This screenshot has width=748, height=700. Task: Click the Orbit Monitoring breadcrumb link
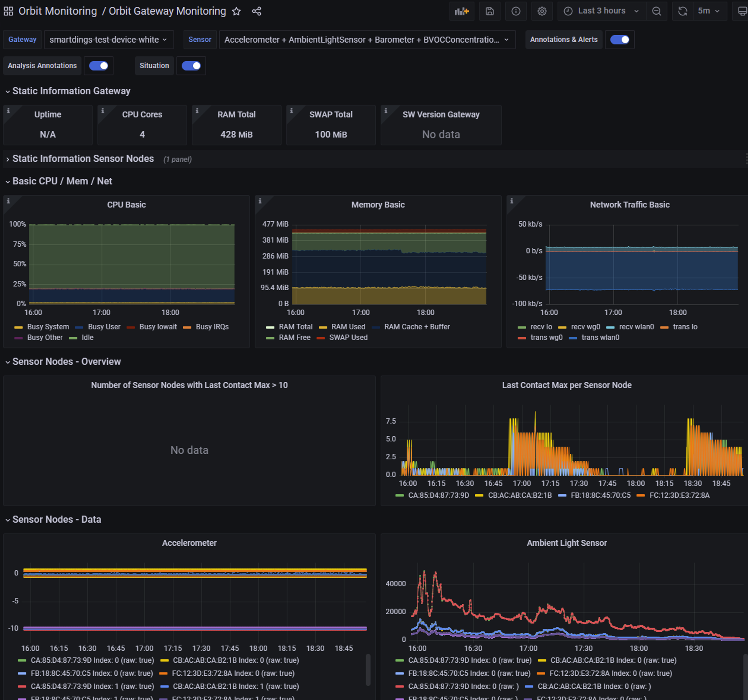[58, 11]
